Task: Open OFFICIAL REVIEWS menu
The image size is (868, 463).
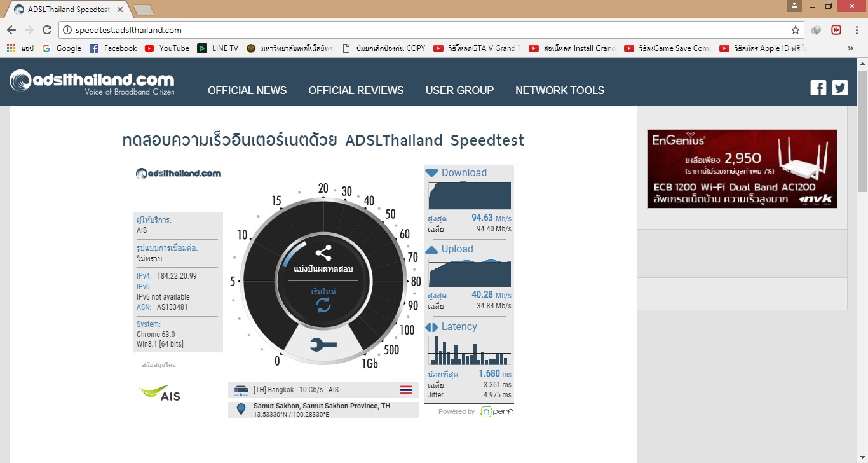Action: pyautogui.click(x=356, y=90)
